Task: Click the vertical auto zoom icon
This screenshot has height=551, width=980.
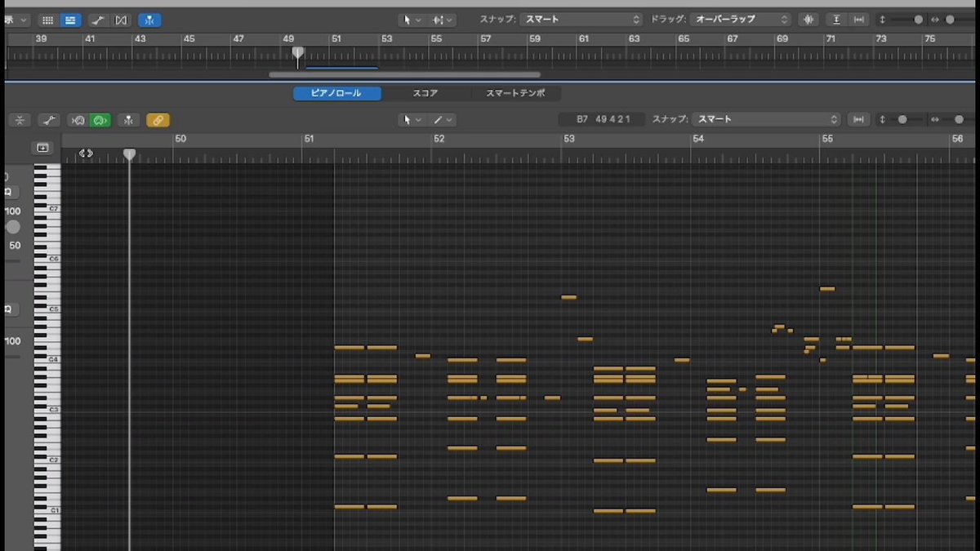Action: point(835,20)
